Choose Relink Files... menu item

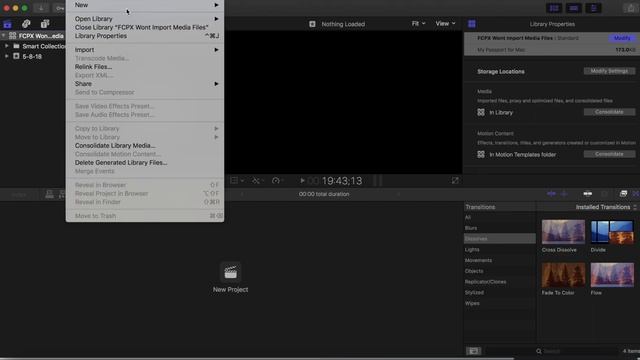click(145, 67)
